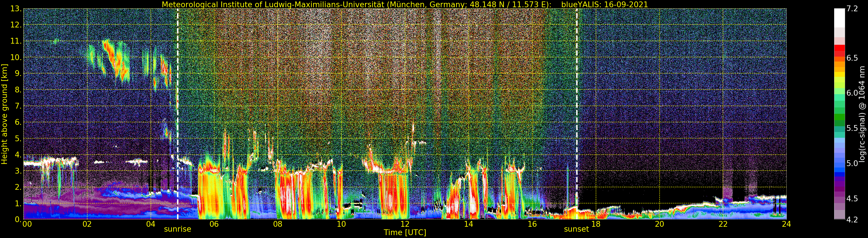Click the colorbar value "4.5"

coord(852,198)
